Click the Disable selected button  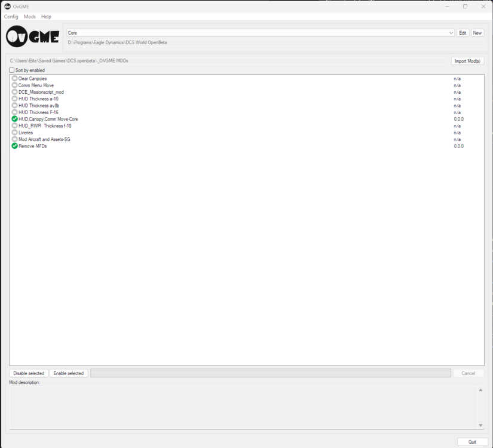[x=28, y=373]
